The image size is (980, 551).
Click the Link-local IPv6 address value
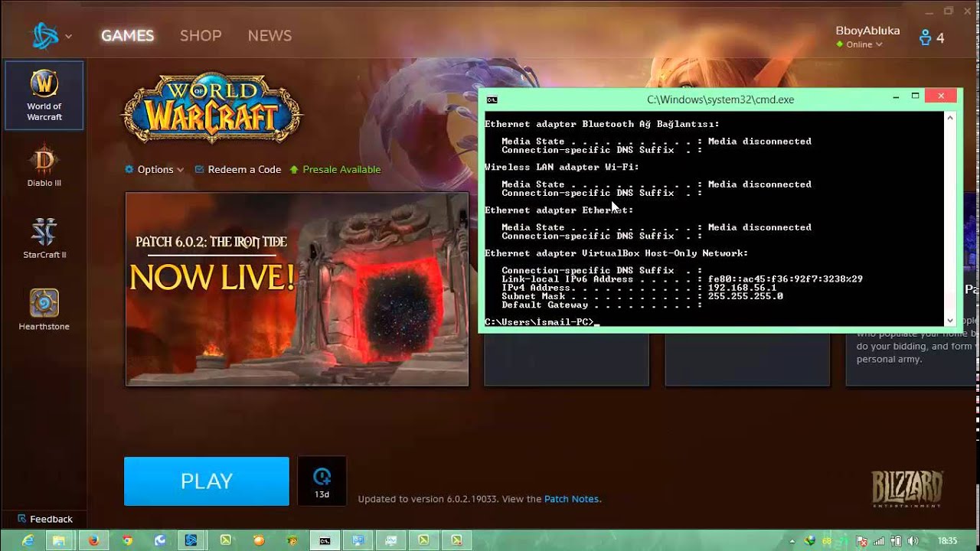(786, 279)
